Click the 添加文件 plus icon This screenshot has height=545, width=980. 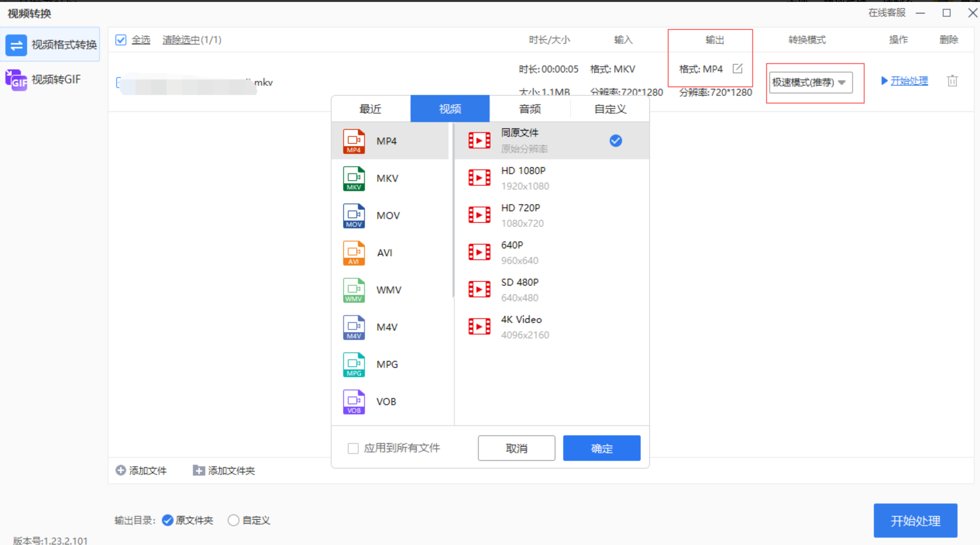(x=120, y=470)
